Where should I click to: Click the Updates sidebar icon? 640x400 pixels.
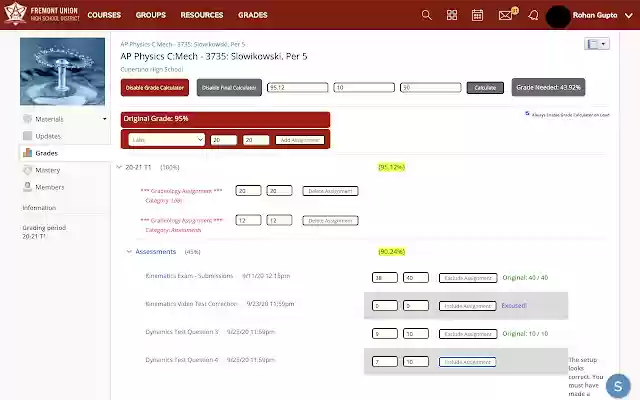28,136
